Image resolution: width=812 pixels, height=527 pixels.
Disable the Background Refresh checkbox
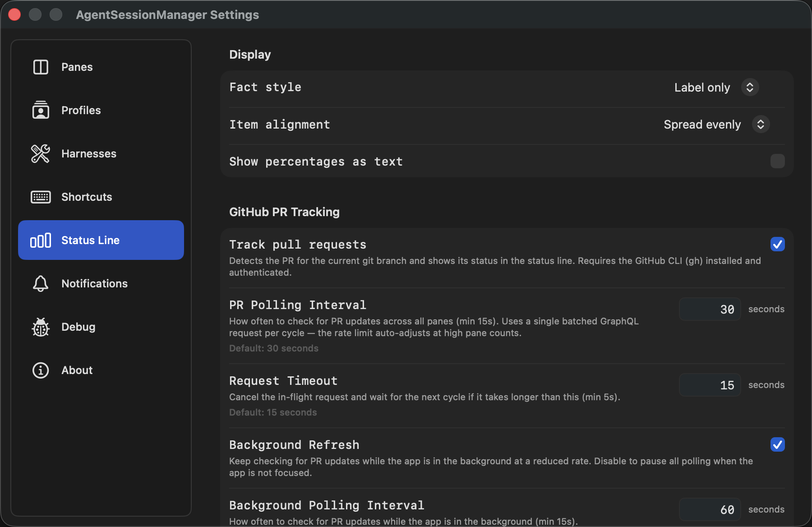click(x=777, y=444)
